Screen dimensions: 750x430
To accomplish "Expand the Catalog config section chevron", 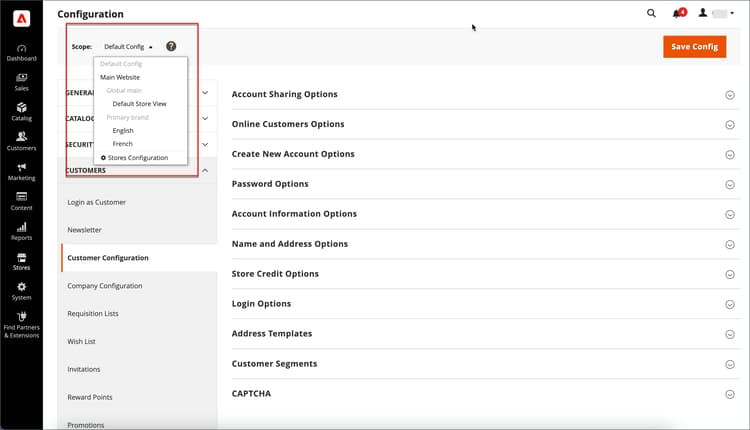I will coord(205,119).
